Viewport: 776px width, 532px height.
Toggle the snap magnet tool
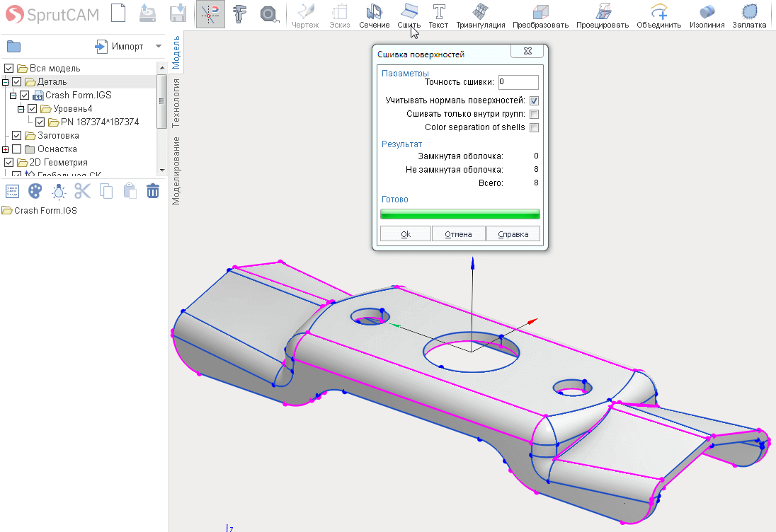[x=210, y=14]
